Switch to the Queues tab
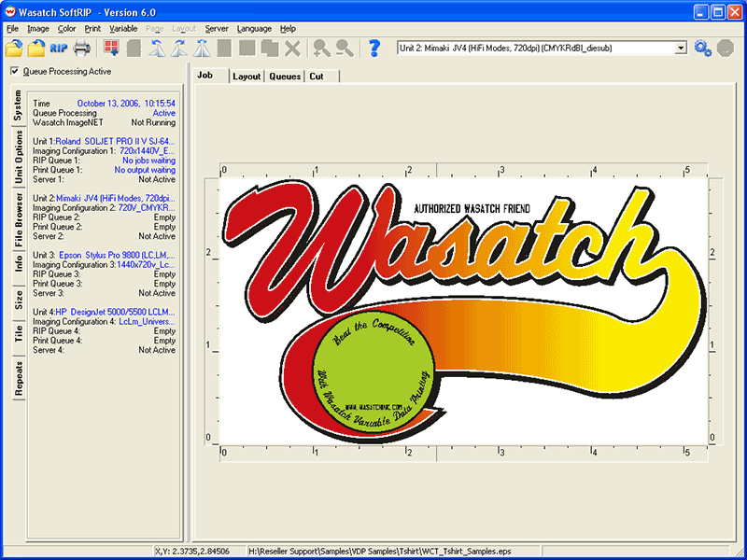The height and width of the screenshot is (560, 747). (x=285, y=77)
